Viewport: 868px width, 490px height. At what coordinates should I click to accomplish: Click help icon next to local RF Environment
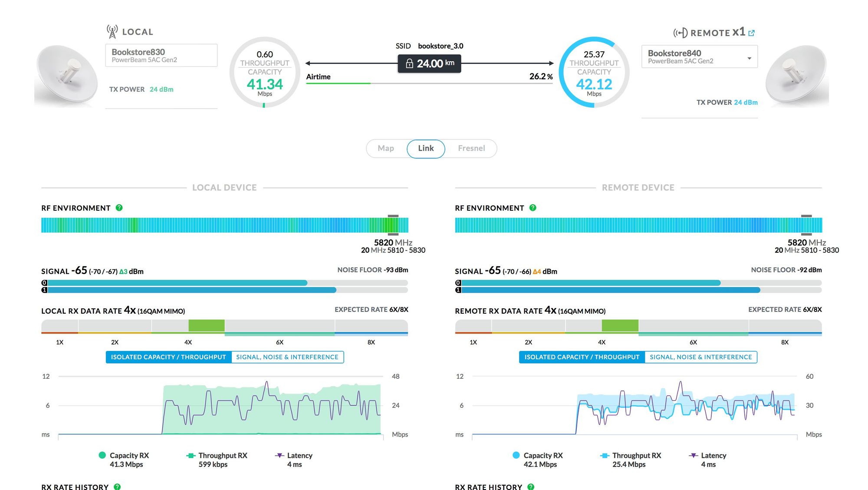[x=119, y=208]
